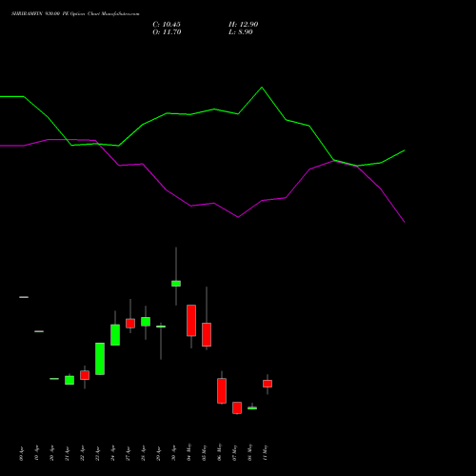Click the 05 May date label
This screenshot has height=476, width=476.
coord(204,452)
